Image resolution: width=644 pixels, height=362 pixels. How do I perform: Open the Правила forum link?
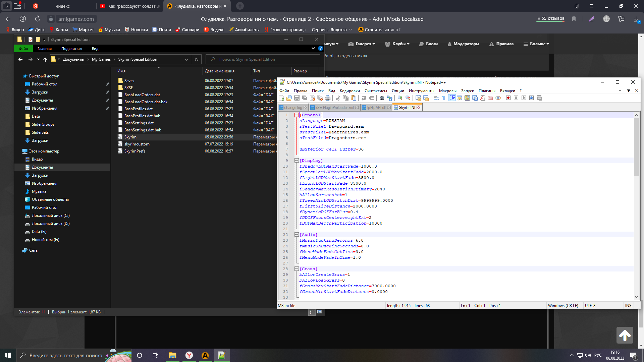point(504,44)
